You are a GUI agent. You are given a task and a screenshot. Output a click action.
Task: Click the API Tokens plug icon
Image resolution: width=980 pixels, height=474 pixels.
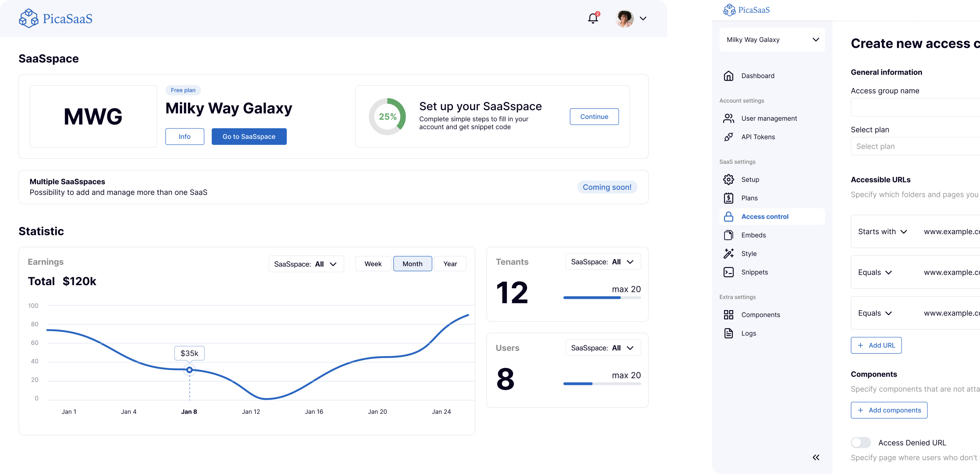click(728, 137)
